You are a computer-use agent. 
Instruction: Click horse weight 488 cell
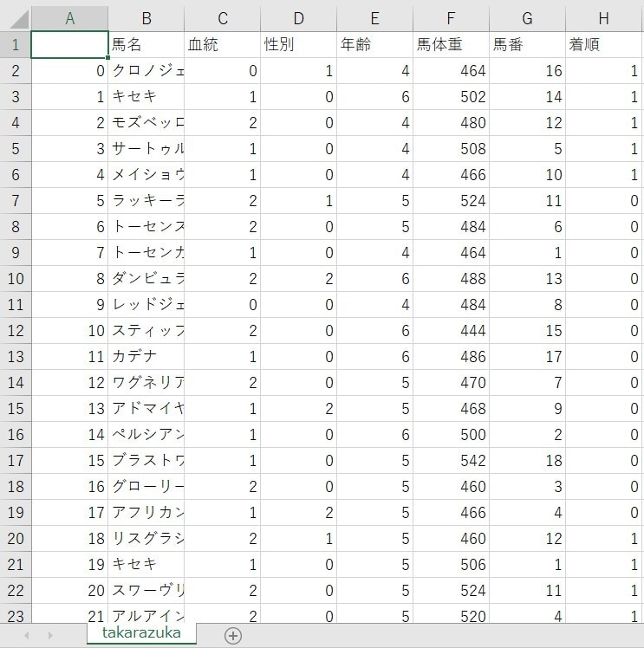tap(451, 279)
